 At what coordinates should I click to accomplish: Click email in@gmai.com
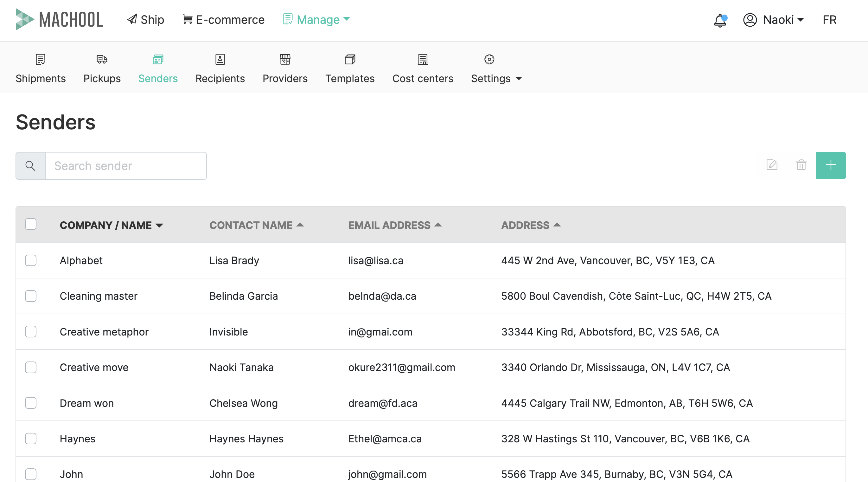pyautogui.click(x=380, y=332)
